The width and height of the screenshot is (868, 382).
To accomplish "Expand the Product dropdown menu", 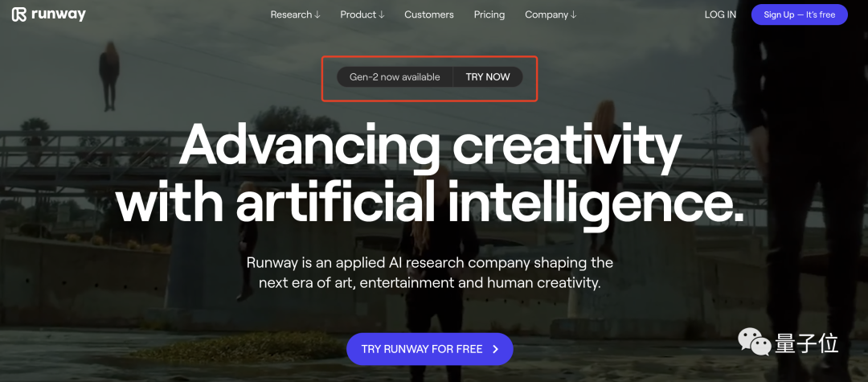I will (x=362, y=15).
